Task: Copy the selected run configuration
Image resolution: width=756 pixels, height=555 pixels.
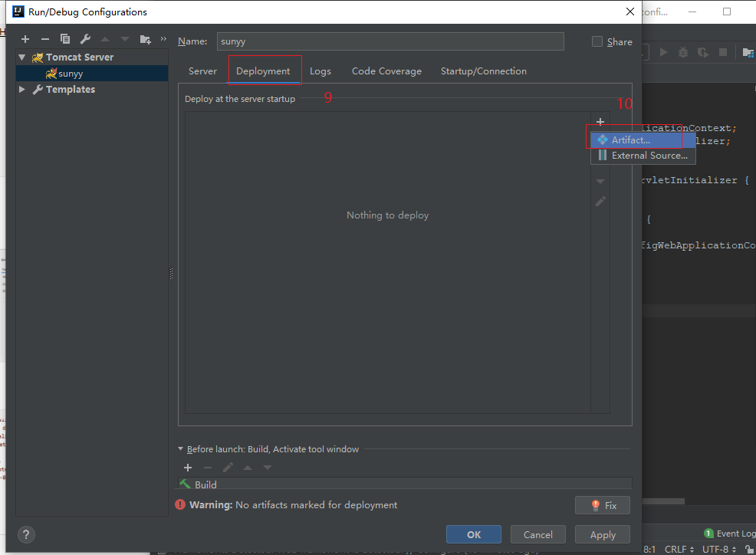Action: coord(65,39)
